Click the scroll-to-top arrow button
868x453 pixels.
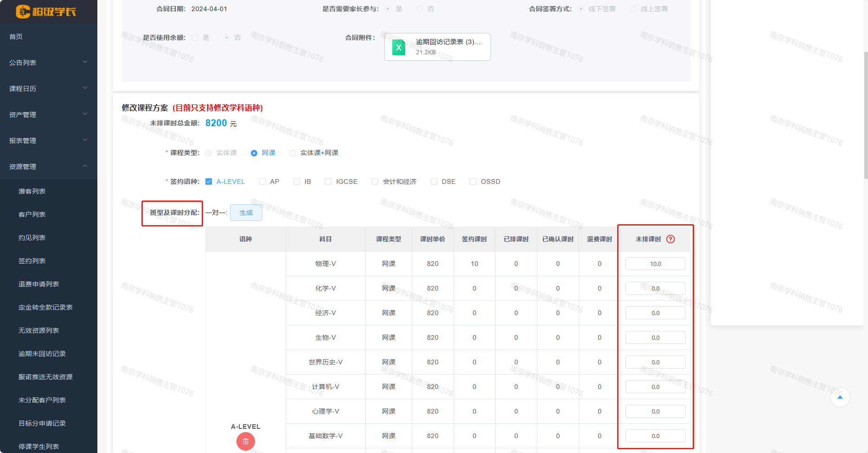tap(840, 397)
